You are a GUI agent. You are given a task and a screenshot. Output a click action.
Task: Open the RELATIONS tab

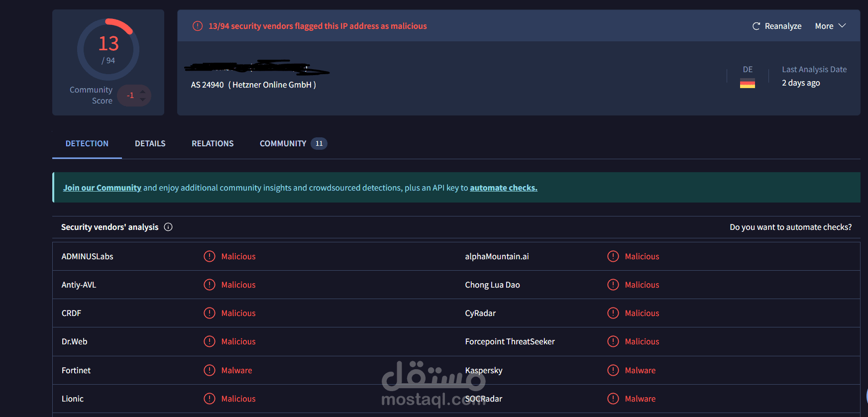tap(213, 143)
